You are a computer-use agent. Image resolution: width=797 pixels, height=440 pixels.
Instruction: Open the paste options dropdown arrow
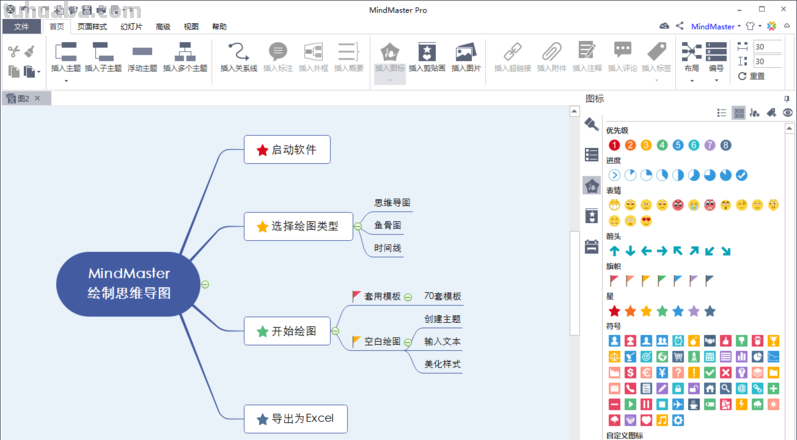click(39, 72)
